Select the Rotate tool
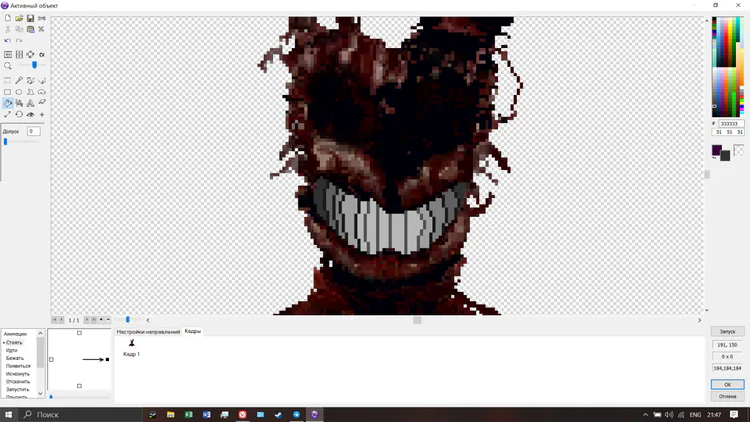Viewport: 750px width, 422px height. point(19,114)
